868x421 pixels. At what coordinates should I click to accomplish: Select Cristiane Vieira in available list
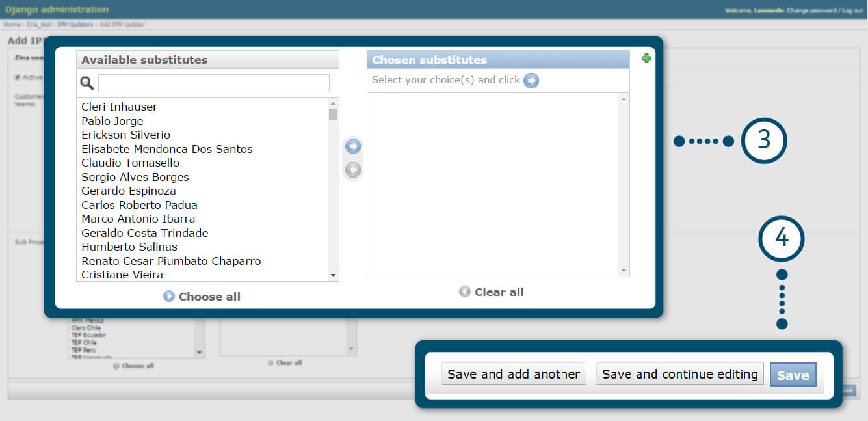click(122, 275)
